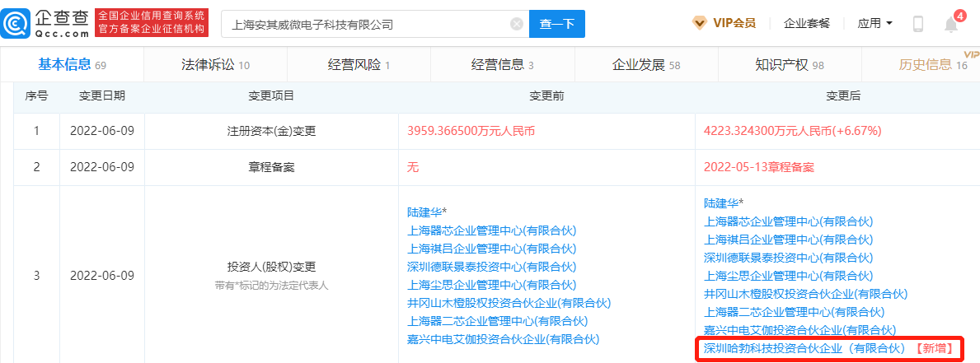This screenshot has height=363, width=980.
Task: Click the 无 value in 章程备案 row
Action: tap(412, 167)
